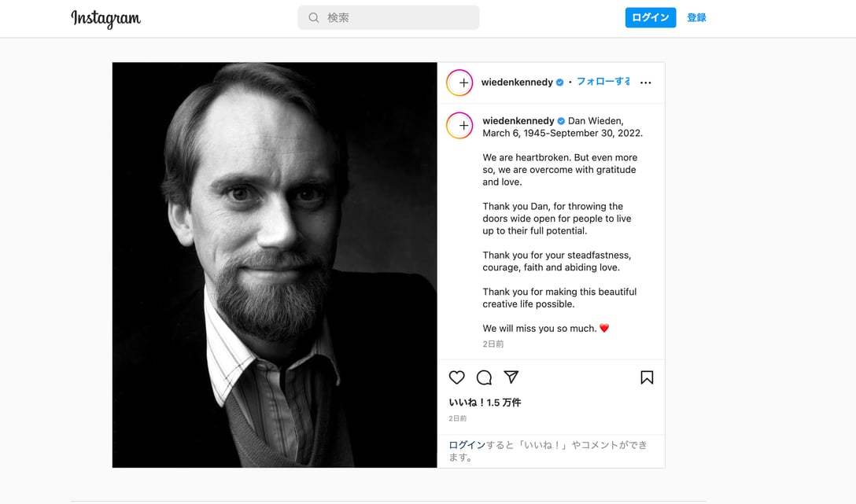This screenshot has width=856, height=504.
Task: Open the 登録 sign-up link
Action: point(696,17)
